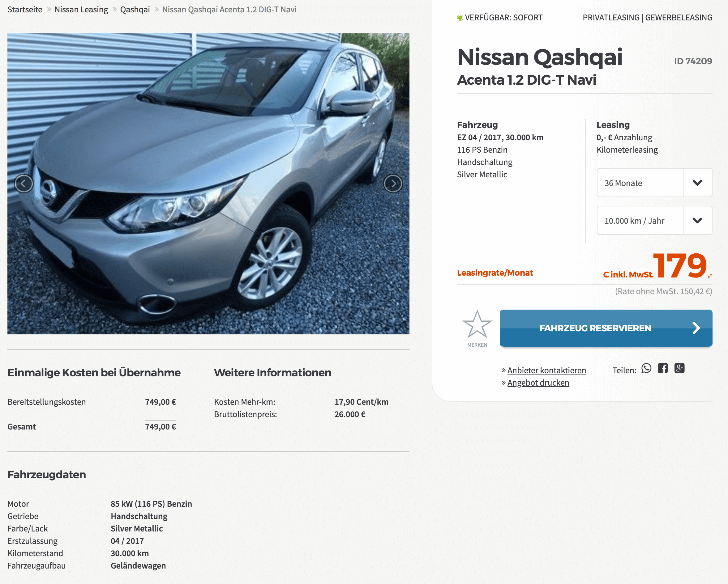Navigate to Qashqai breadcrumb
This screenshot has height=584, width=728.
[x=135, y=10]
